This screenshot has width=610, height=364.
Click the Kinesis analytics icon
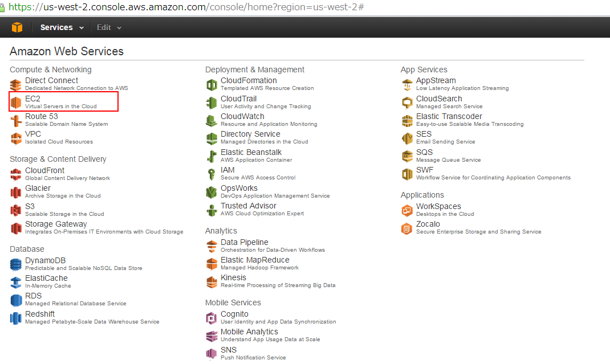click(x=212, y=281)
